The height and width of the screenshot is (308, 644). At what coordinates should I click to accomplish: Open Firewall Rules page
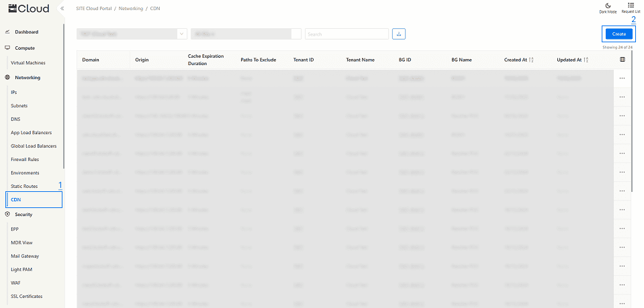tap(25, 159)
